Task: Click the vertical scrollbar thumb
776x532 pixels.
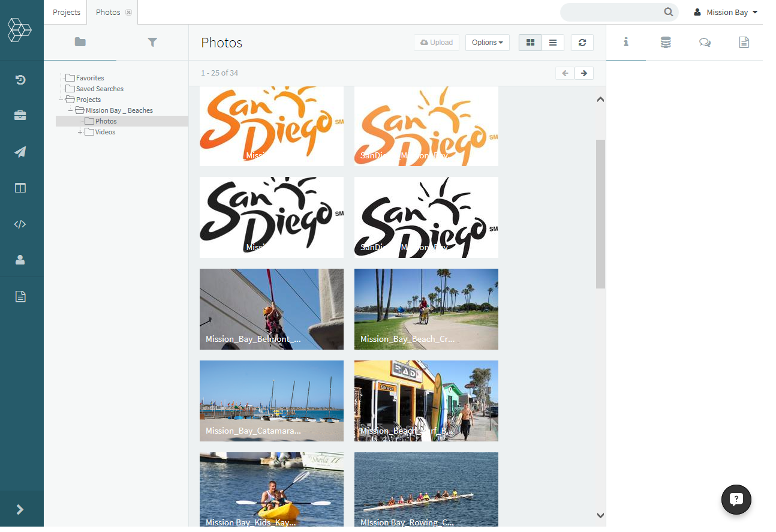Action: 600,214
